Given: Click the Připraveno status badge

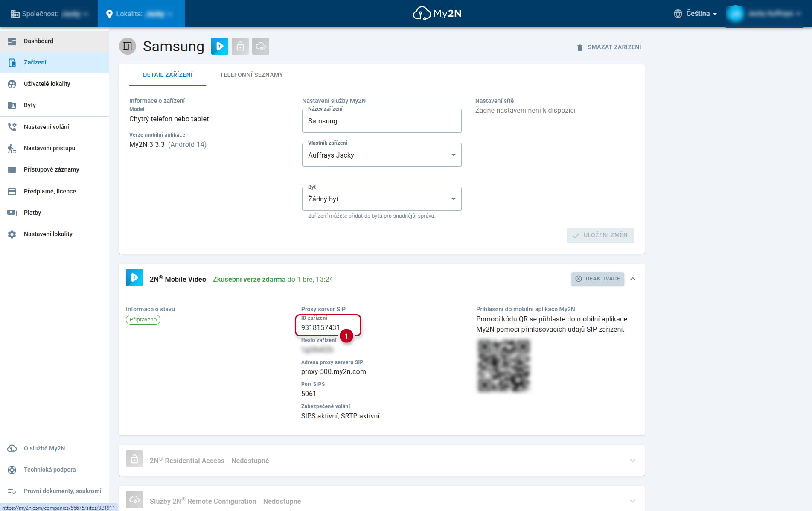Looking at the screenshot, I should [143, 320].
